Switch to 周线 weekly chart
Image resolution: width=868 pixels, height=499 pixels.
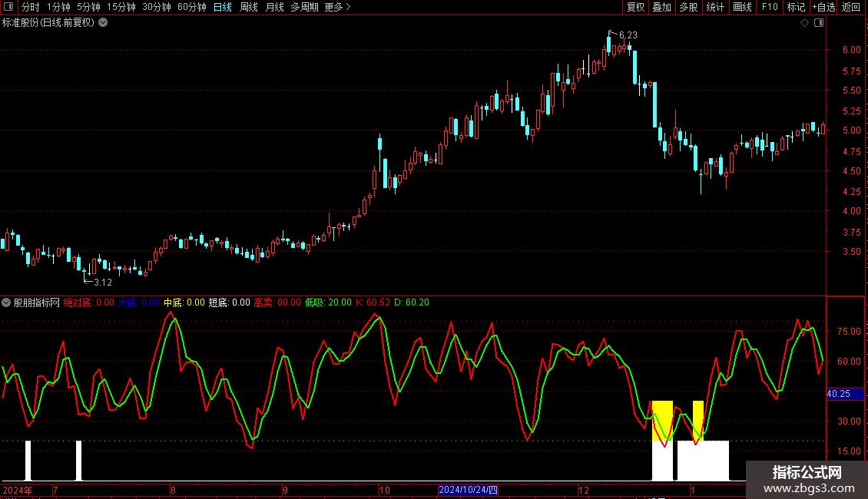pos(249,7)
